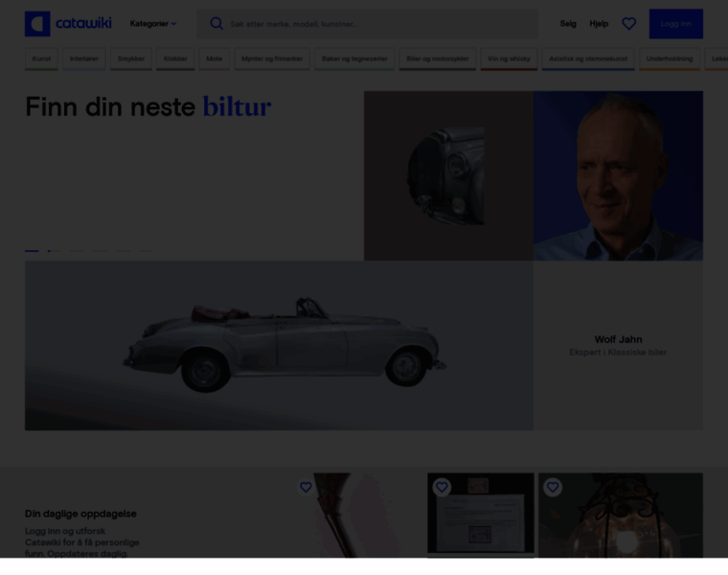Focus the search field for brands and models
This screenshot has width=728, height=575.
click(367, 24)
